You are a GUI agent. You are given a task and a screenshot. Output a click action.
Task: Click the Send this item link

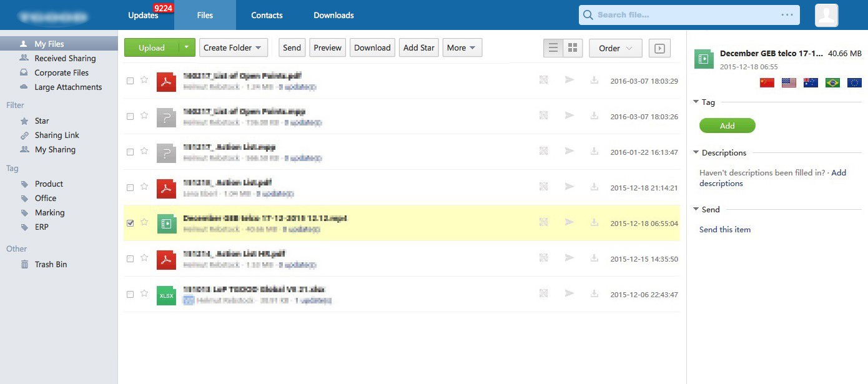pyautogui.click(x=724, y=229)
